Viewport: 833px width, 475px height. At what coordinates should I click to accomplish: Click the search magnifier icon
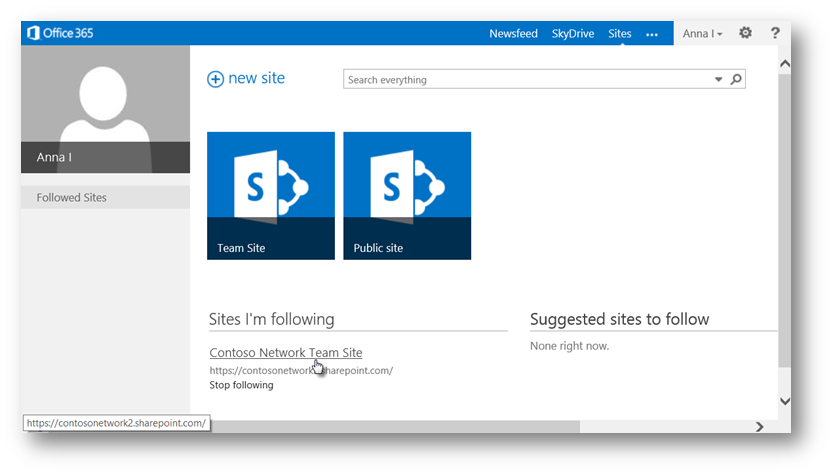point(736,79)
